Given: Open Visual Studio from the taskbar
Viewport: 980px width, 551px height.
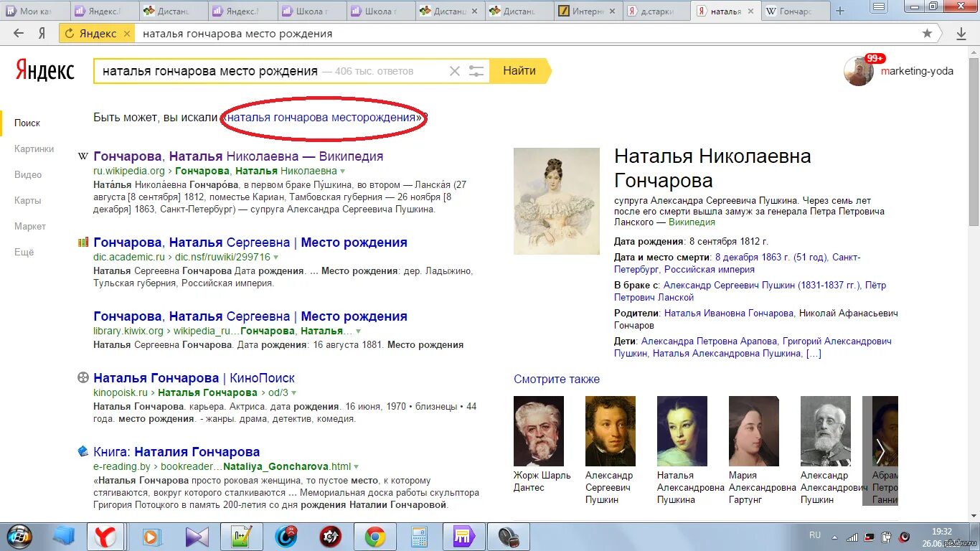Looking at the screenshot, I should [196, 536].
